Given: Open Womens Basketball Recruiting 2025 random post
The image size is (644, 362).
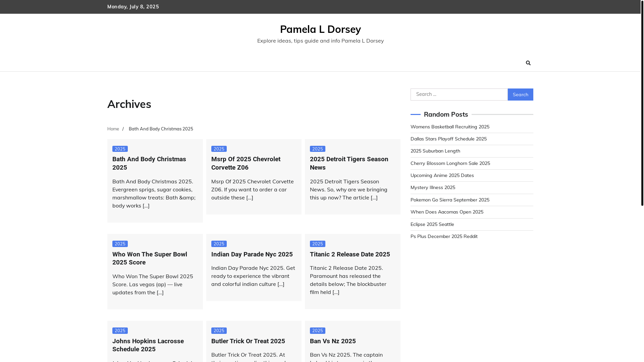Looking at the screenshot, I should [x=450, y=127].
